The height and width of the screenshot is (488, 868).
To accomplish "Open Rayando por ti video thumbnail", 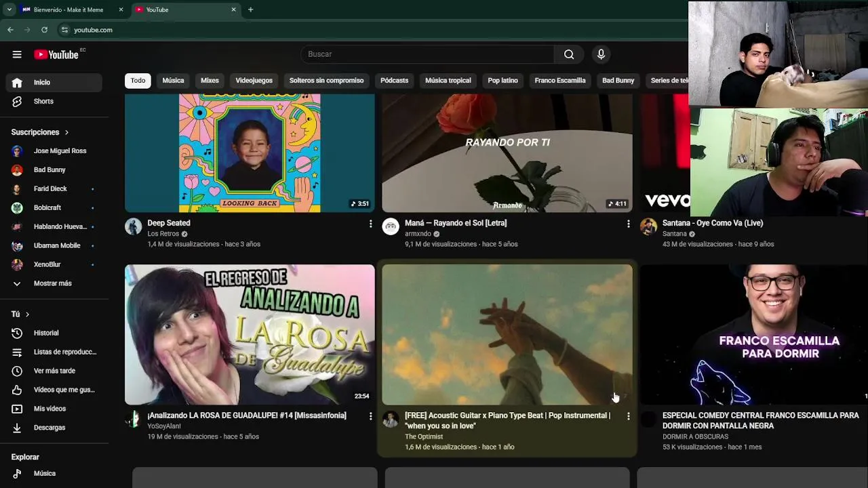I will (507, 153).
